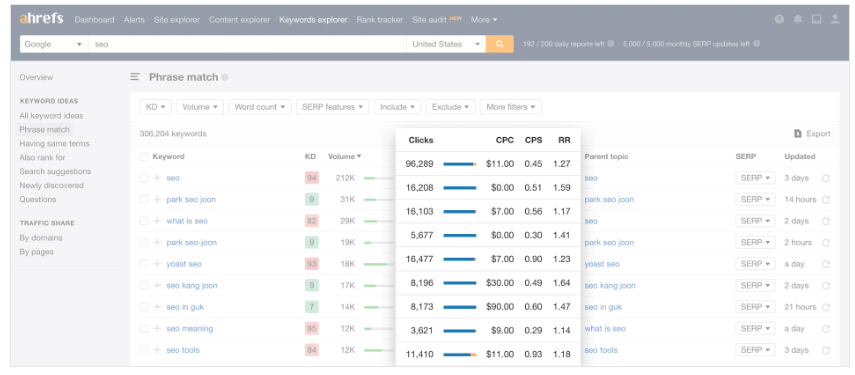Refresh the seo row update icon
This screenshot has width=855, height=375.
coord(826,178)
